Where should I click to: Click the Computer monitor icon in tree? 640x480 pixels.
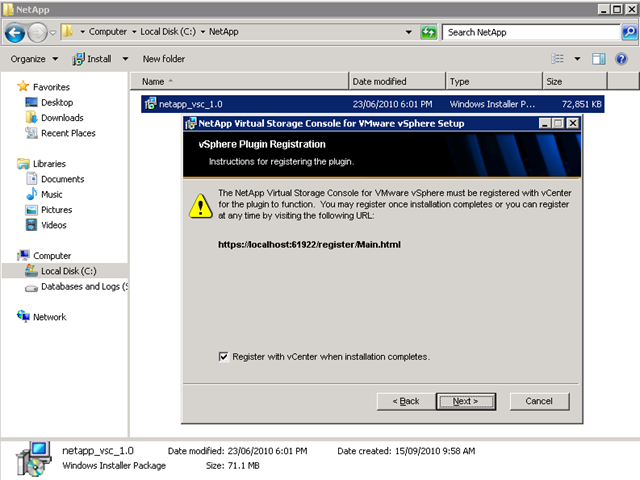pos(23,255)
